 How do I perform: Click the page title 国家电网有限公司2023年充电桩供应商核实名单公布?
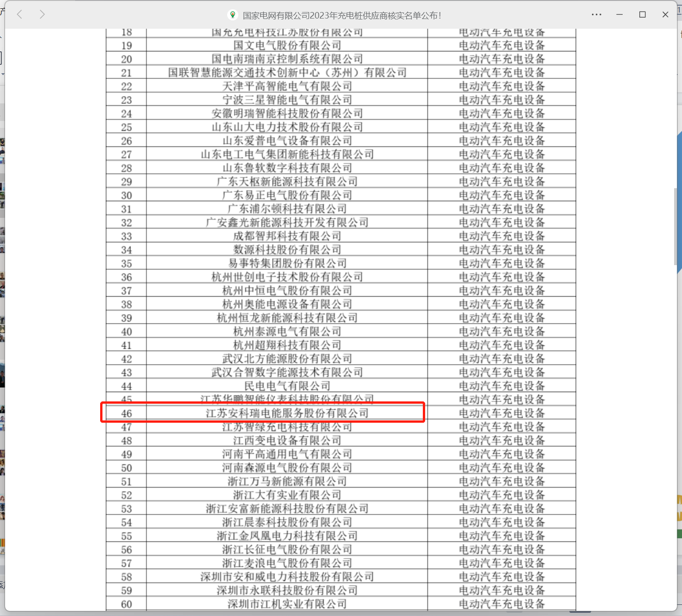click(x=342, y=15)
